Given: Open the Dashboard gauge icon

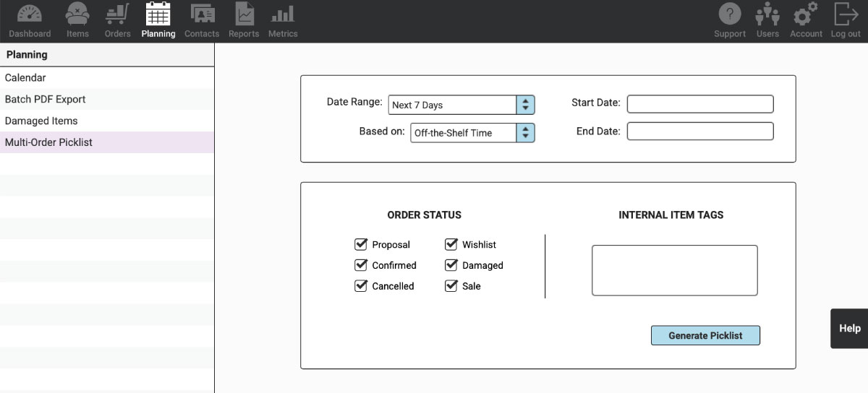Looking at the screenshot, I should click(x=30, y=14).
